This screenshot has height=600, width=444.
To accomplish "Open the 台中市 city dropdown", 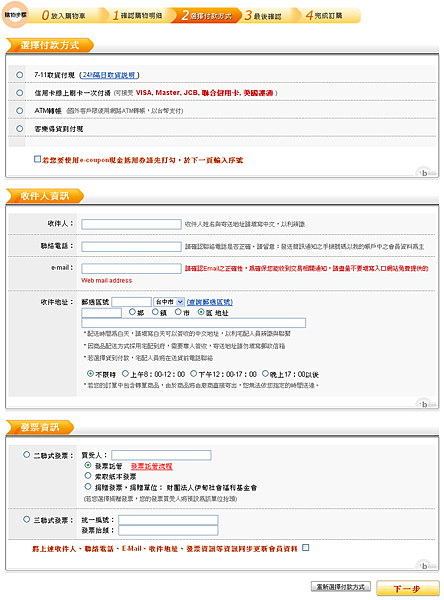I will (168, 302).
